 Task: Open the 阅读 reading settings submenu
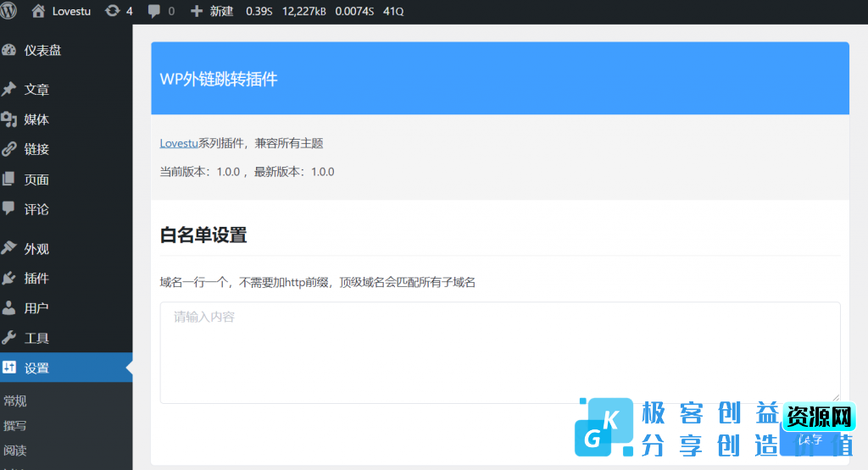tap(15, 450)
